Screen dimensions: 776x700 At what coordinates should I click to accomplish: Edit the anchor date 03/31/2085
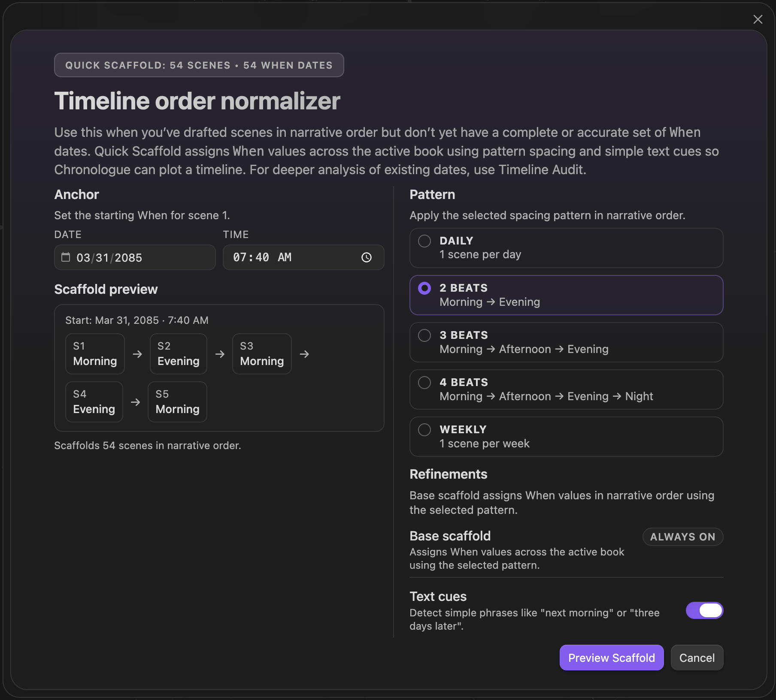[135, 257]
